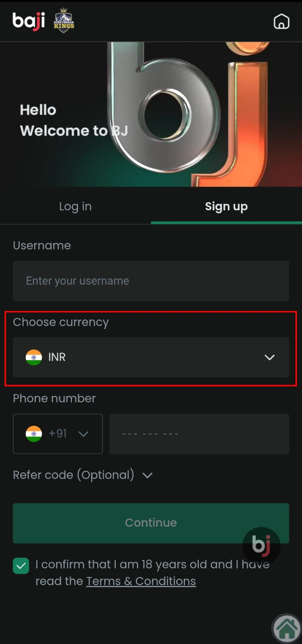
Task: Select the Sign up tab
Action: [226, 206]
